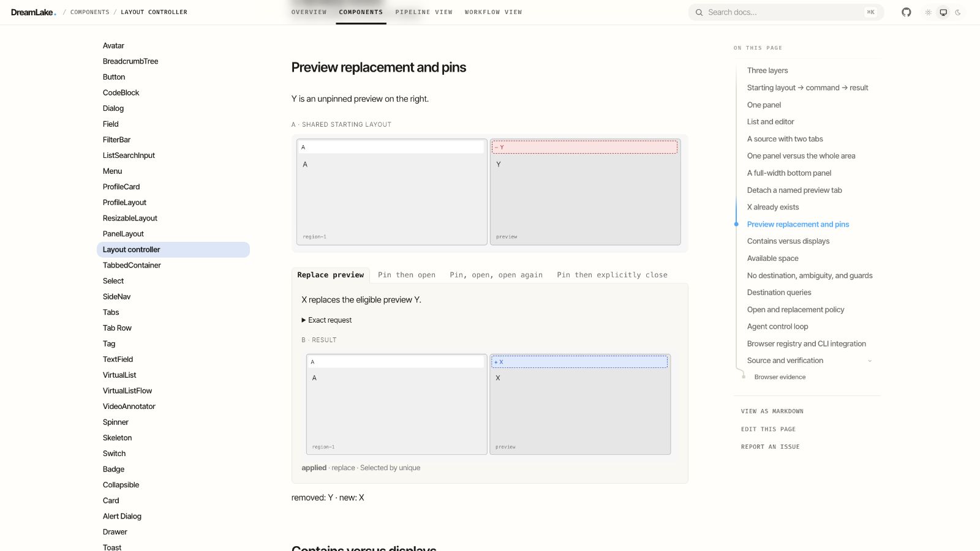Open the GitHub repository icon
Viewport: 980px width, 551px height.
907,12
